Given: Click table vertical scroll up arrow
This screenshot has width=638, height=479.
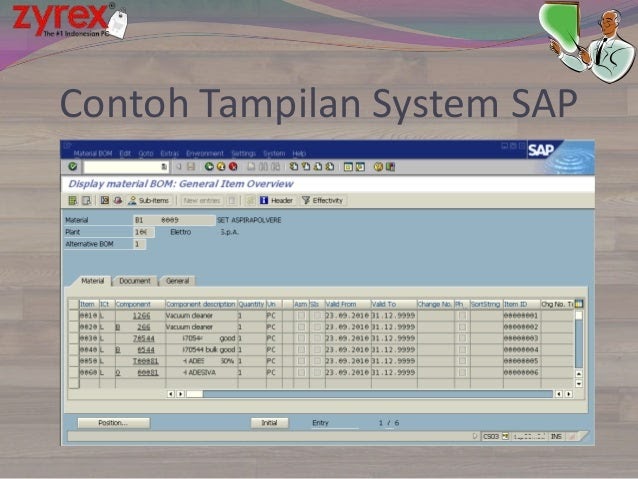Looking at the screenshot, I should point(579,373).
